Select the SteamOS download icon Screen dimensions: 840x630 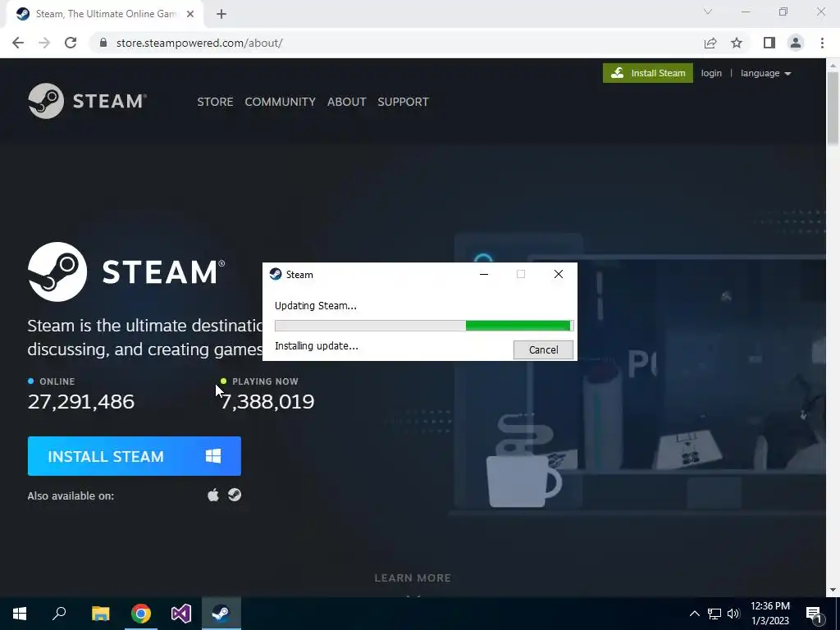(x=235, y=495)
